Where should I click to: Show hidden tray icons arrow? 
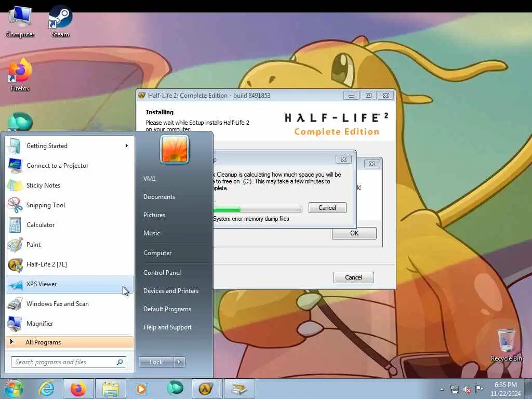tap(442, 390)
